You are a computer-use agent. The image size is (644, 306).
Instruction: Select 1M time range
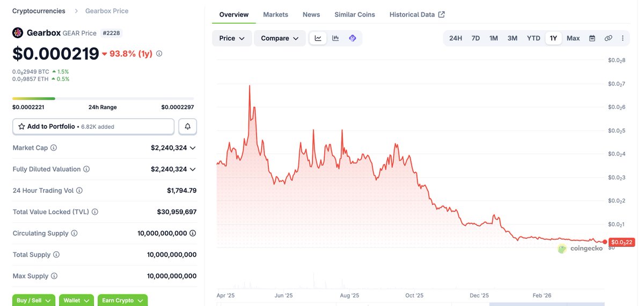coord(494,38)
